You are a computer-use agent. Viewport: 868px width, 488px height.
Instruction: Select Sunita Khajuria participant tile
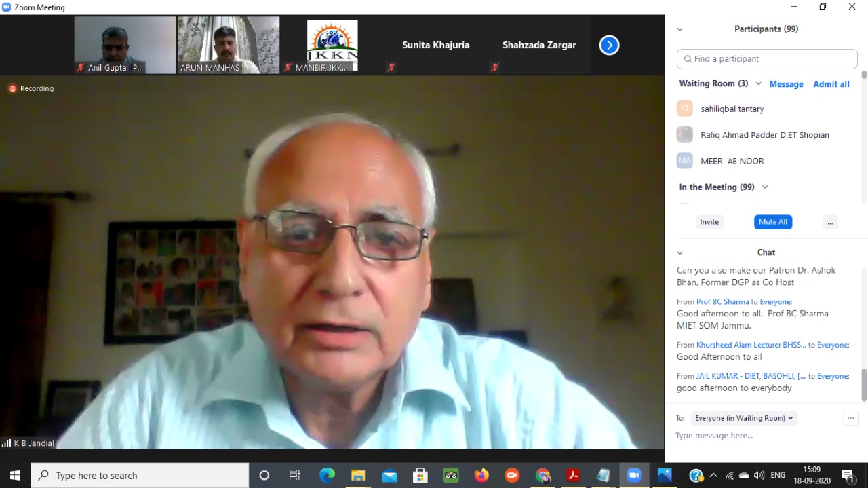(x=435, y=45)
